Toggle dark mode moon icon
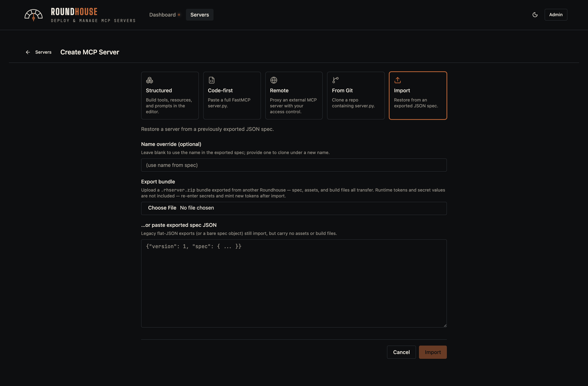The height and width of the screenshot is (386, 588). coord(535,15)
